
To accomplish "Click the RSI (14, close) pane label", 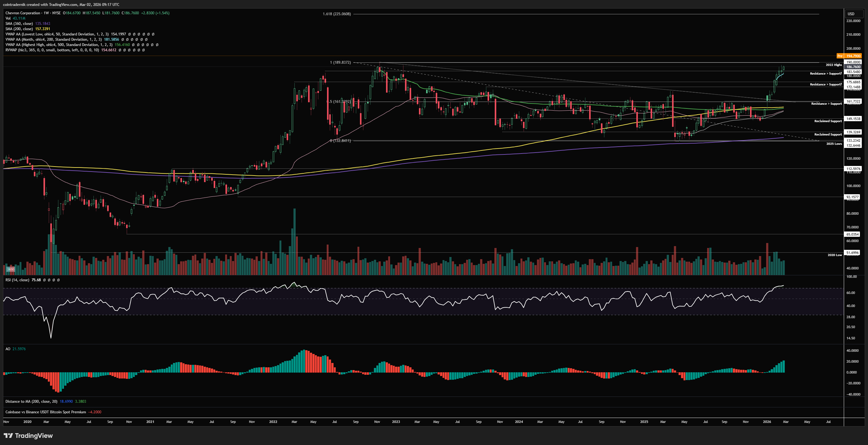I will tap(17, 280).
